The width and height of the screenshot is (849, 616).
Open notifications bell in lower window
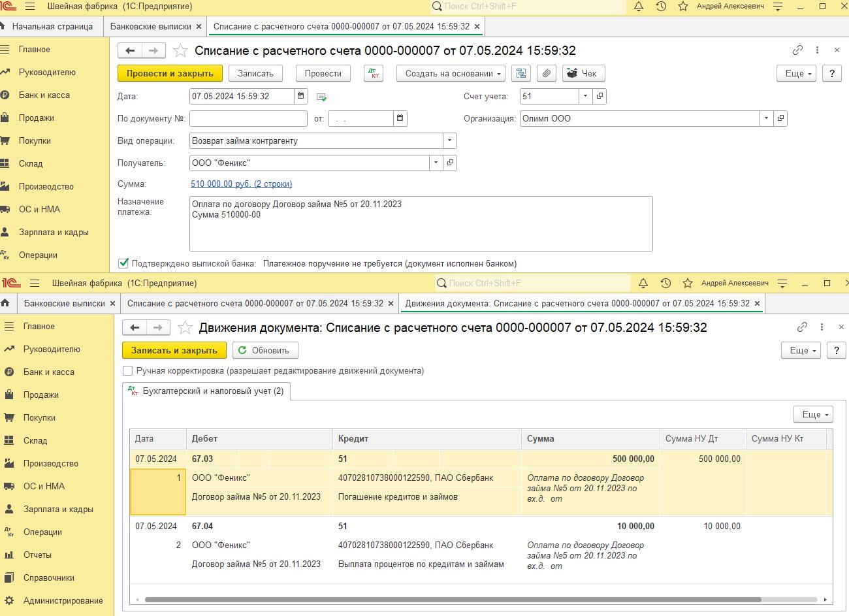[643, 283]
